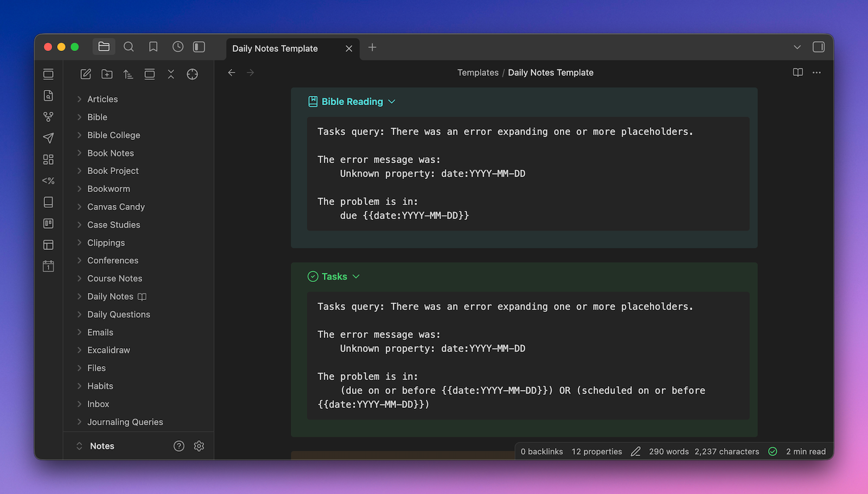Open the bookmarks pane icon
Viewport: 868px width, 494px height.
point(154,47)
